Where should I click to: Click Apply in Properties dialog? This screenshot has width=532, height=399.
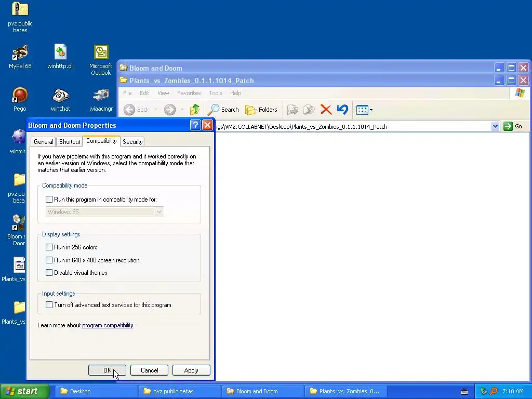click(x=191, y=370)
